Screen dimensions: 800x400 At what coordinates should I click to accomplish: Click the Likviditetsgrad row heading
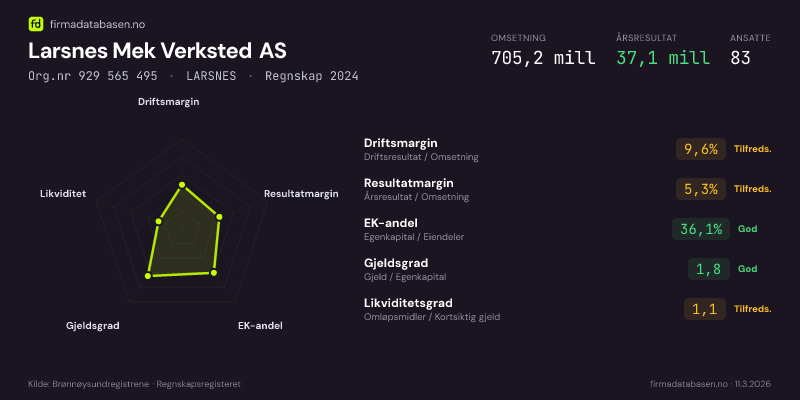pyautogui.click(x=408, y=303)
